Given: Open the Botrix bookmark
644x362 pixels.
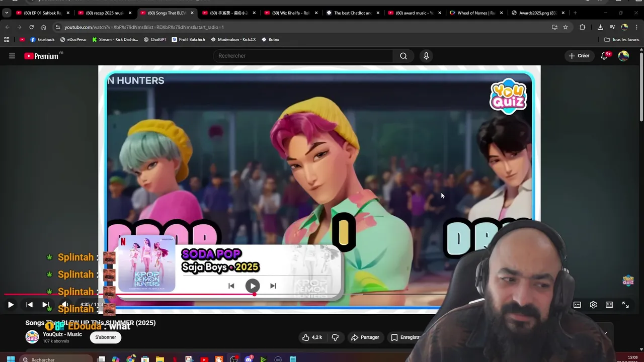Looking at the screenshot, I should coord(270,39).
